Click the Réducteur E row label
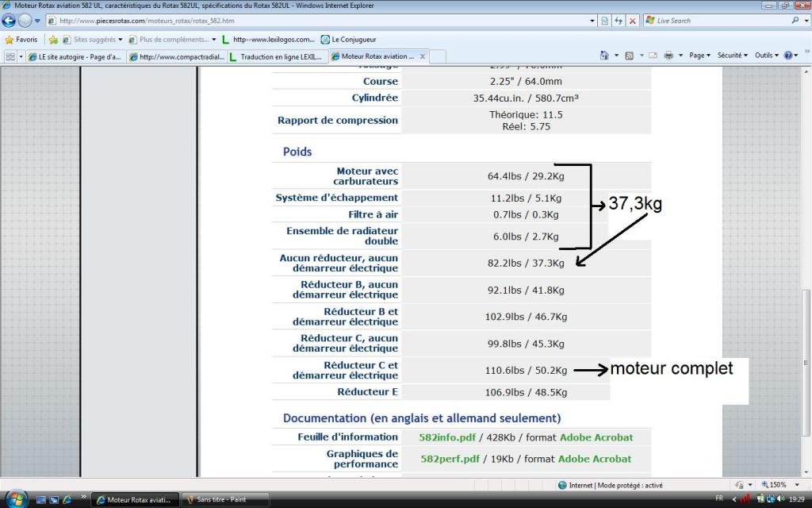812x508 pixels. (368, 392)
